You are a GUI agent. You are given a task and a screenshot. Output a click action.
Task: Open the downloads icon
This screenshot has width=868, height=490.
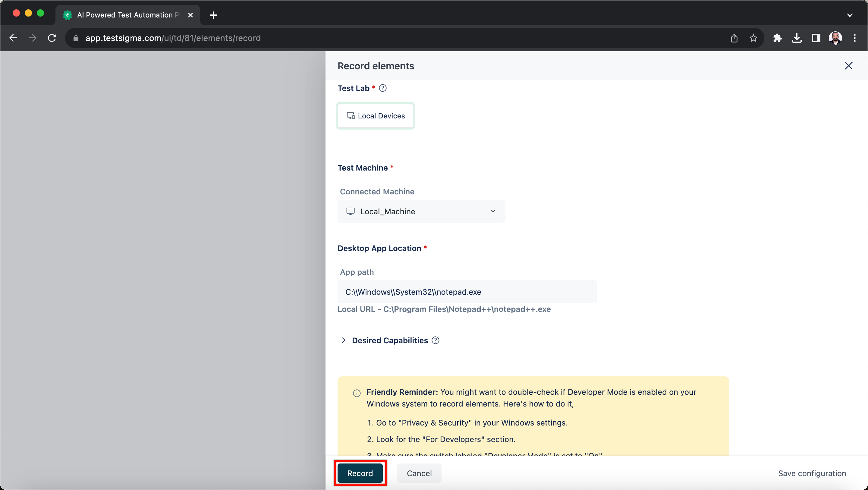pos(797,38)
